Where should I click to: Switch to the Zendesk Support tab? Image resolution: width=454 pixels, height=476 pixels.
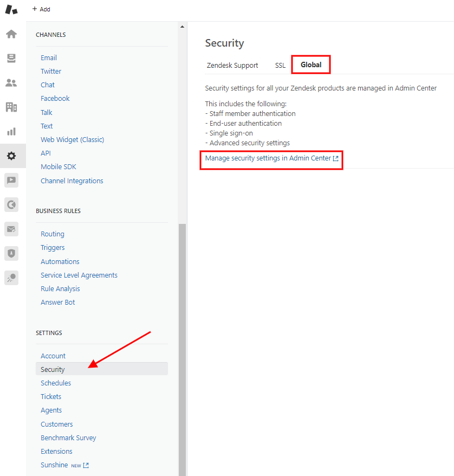point(232,65)
